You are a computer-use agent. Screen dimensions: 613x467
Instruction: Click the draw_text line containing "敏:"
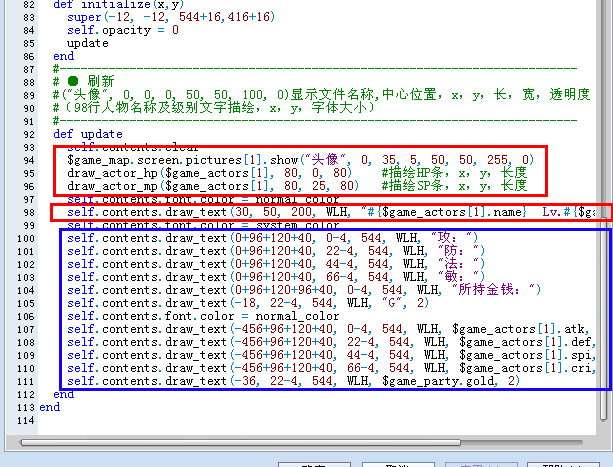pos(276,277)
